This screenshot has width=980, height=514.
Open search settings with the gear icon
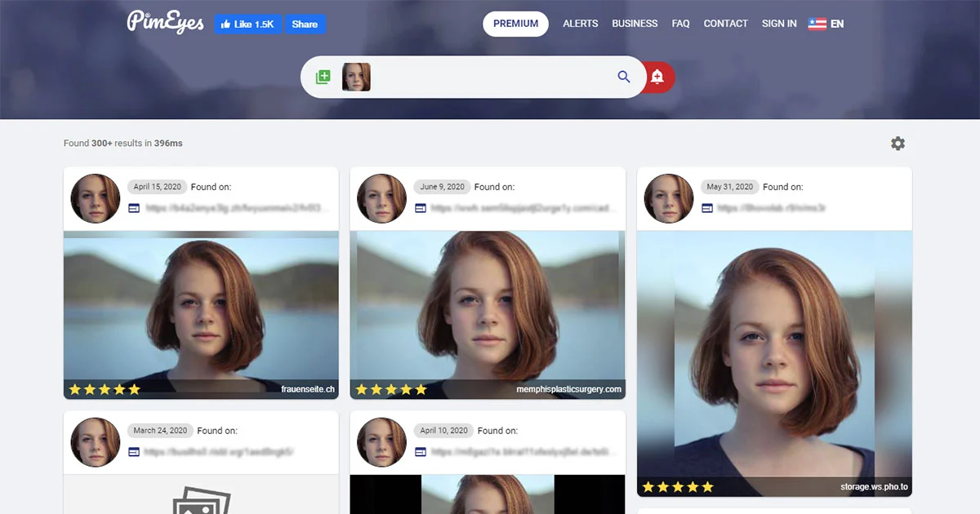pos(898,143)
